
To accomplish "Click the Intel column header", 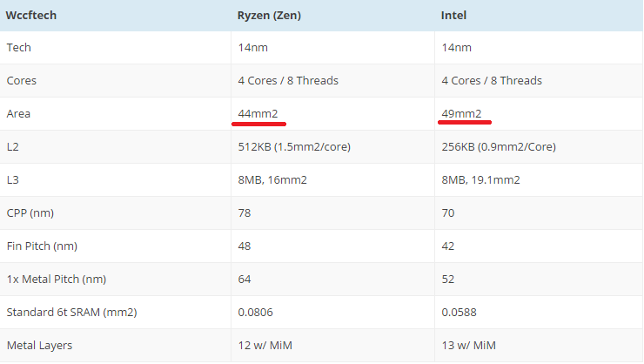I will point(453,15).
